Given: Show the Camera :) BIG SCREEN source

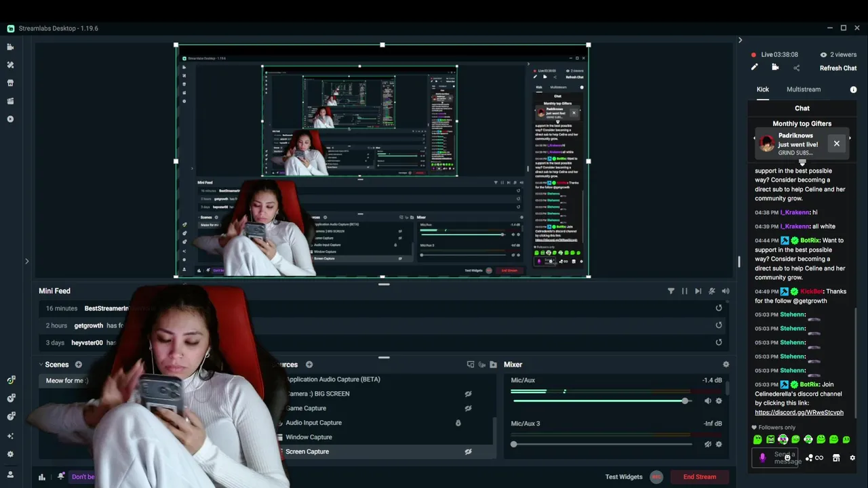Looking at the screenshot, I should (x=468, y=394).
